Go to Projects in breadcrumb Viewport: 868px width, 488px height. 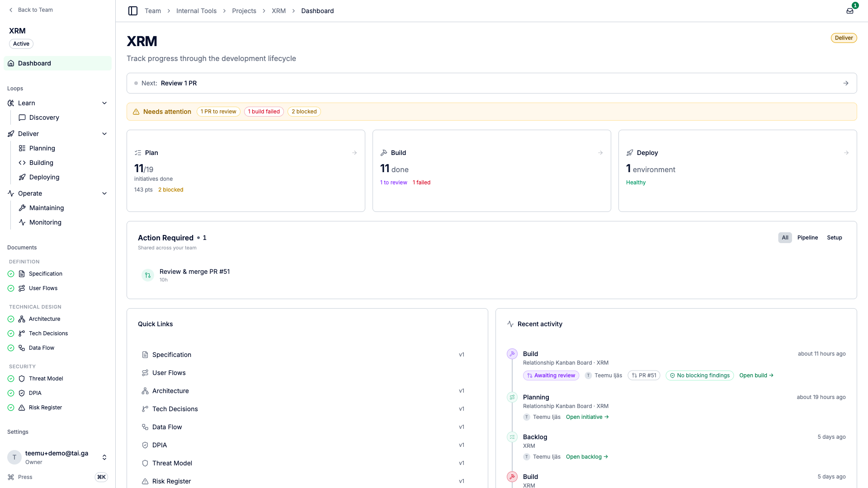point(244,11)
